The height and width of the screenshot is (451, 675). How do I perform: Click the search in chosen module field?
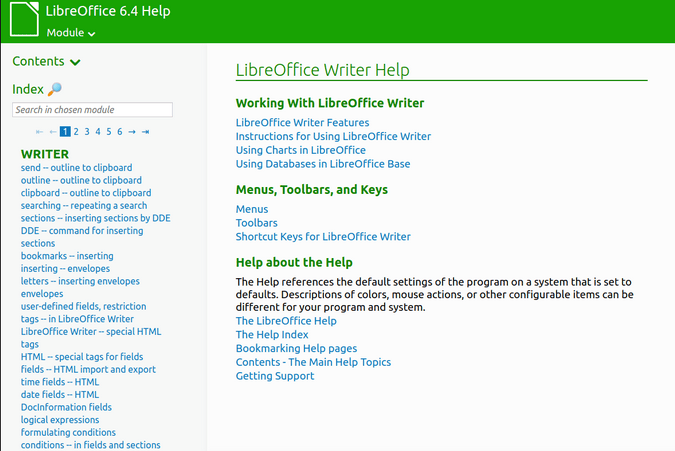point(92,110)
